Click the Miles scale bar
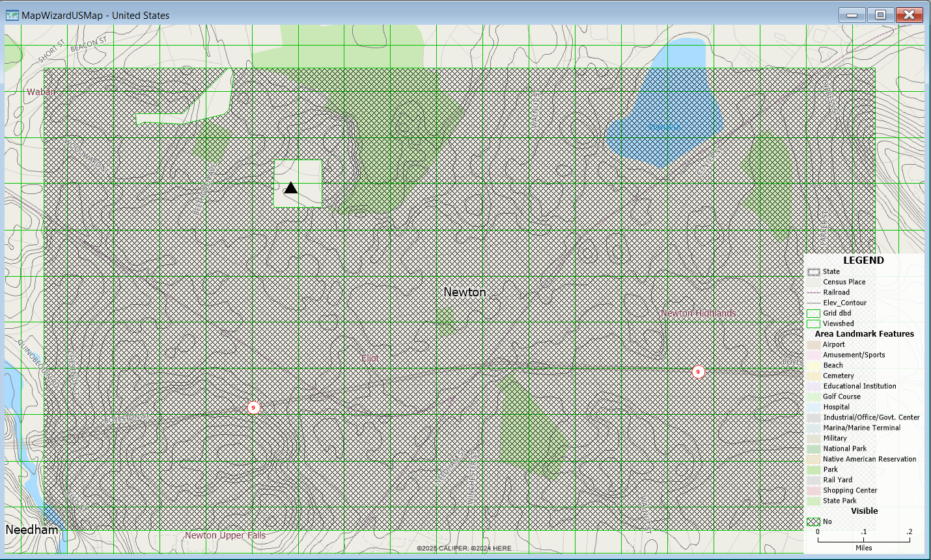 pyautogui.click(x=863, y=539)
